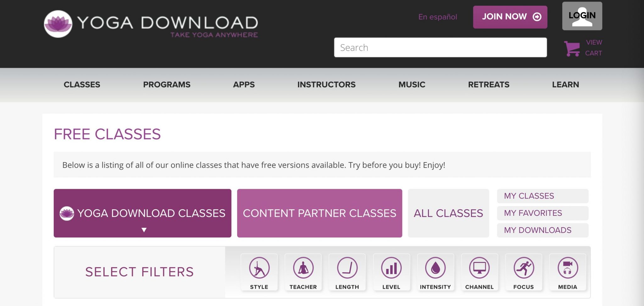Open the Intensity filter icon
This screenshot has width=644, height=306.
pos(436,272)
